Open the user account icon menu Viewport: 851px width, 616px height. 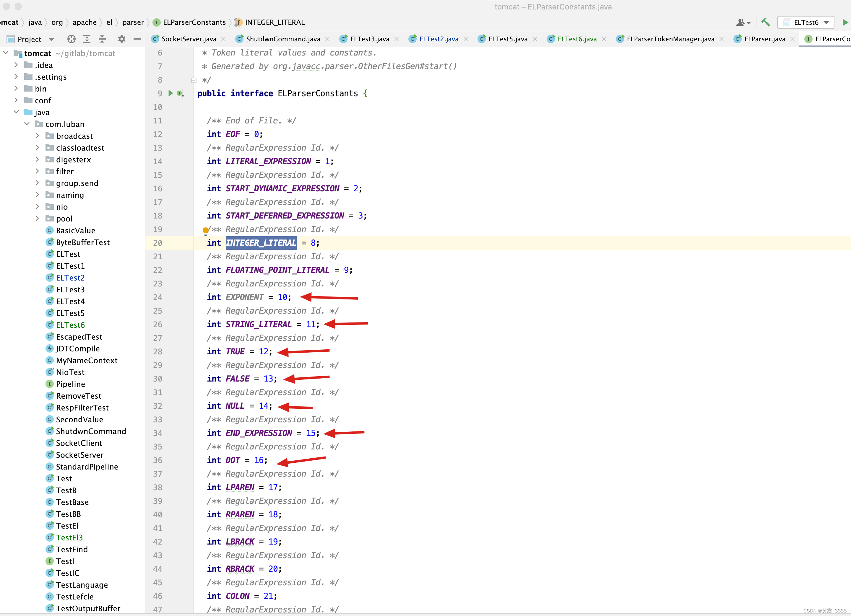[743, 22]
